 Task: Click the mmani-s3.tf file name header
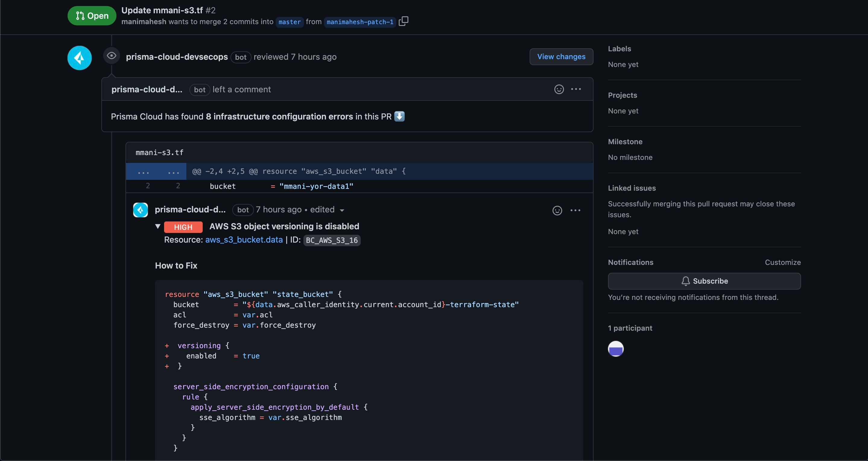(159, 153)
